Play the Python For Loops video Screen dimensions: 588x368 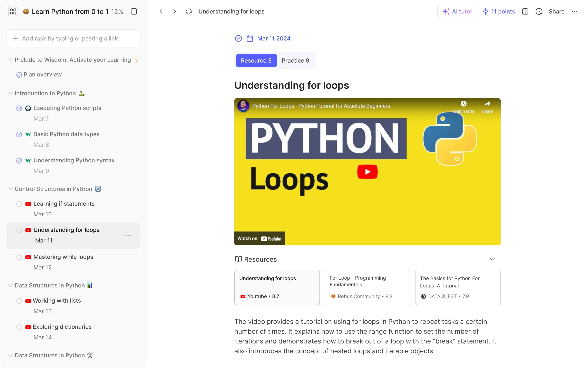pos(367,172)
